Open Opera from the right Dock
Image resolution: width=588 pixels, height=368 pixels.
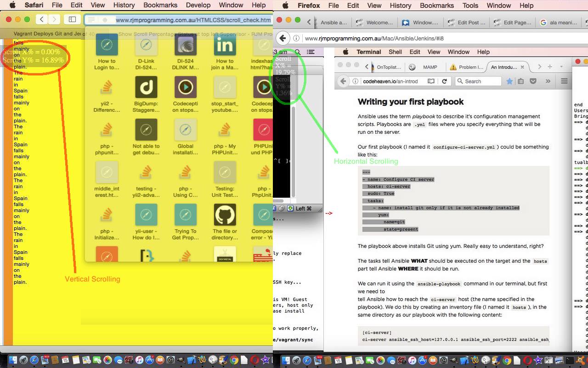point(527,360)
